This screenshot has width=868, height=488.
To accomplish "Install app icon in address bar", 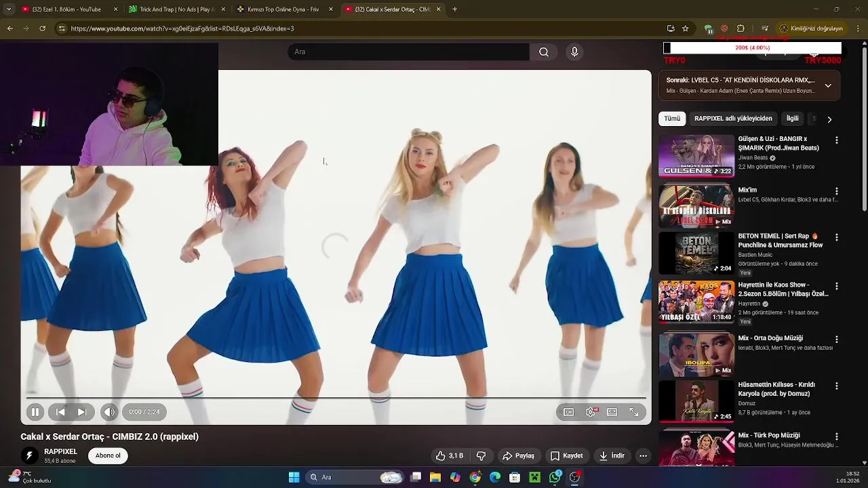I will point(671,28).
